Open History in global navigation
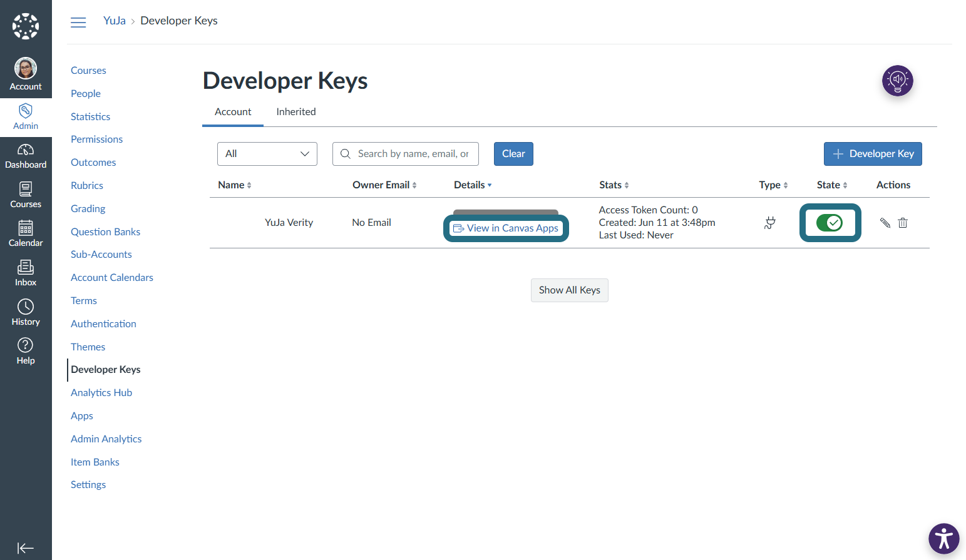966x560 pixels. point(26,313)
